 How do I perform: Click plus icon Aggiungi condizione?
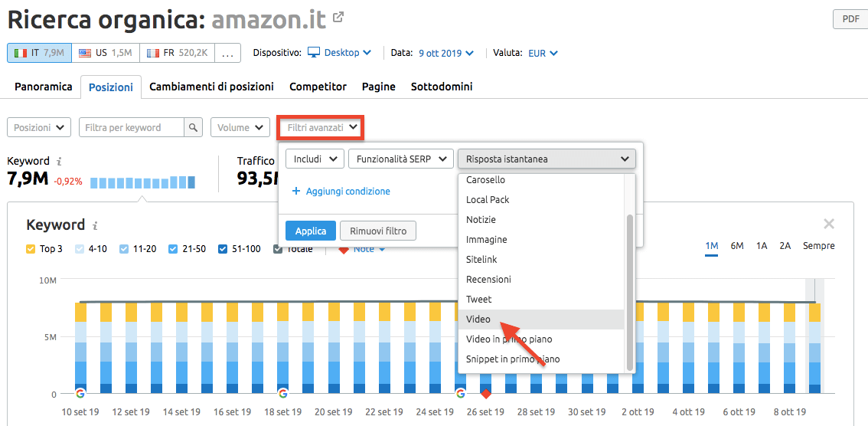click(x=295, y=191)
